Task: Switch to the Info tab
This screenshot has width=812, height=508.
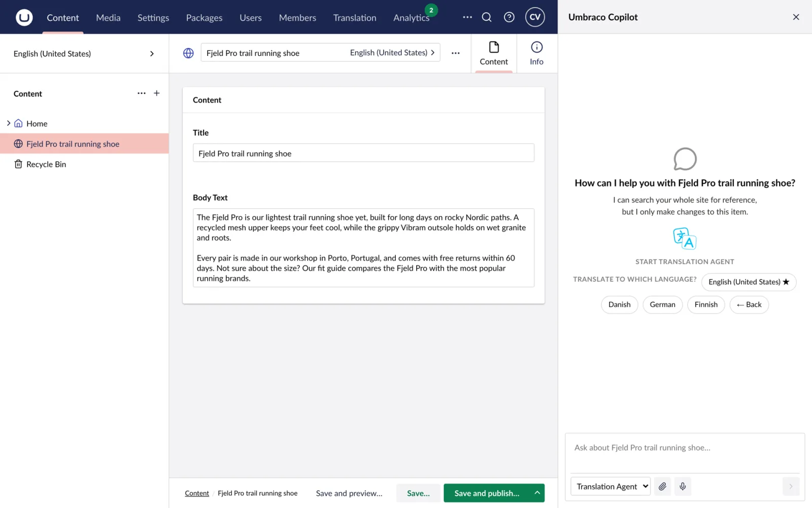Action: 536,54
